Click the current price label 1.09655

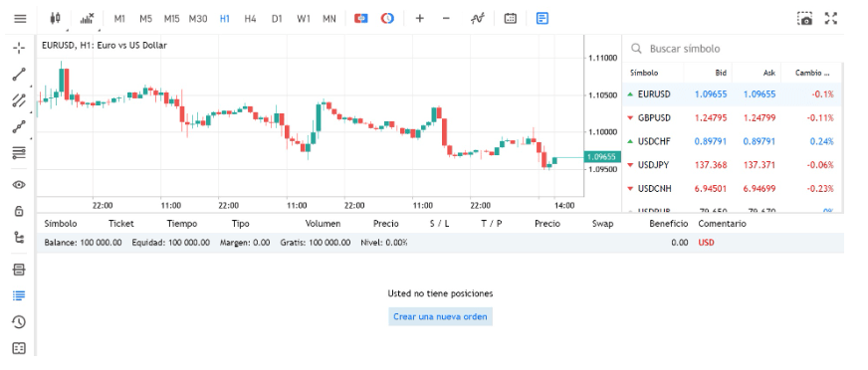tap(601, 156)
